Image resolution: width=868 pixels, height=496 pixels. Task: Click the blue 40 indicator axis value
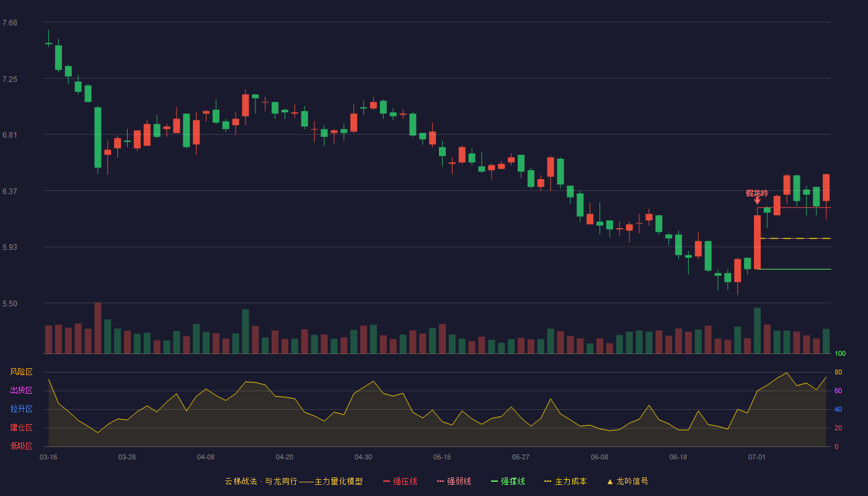point(838,409)
